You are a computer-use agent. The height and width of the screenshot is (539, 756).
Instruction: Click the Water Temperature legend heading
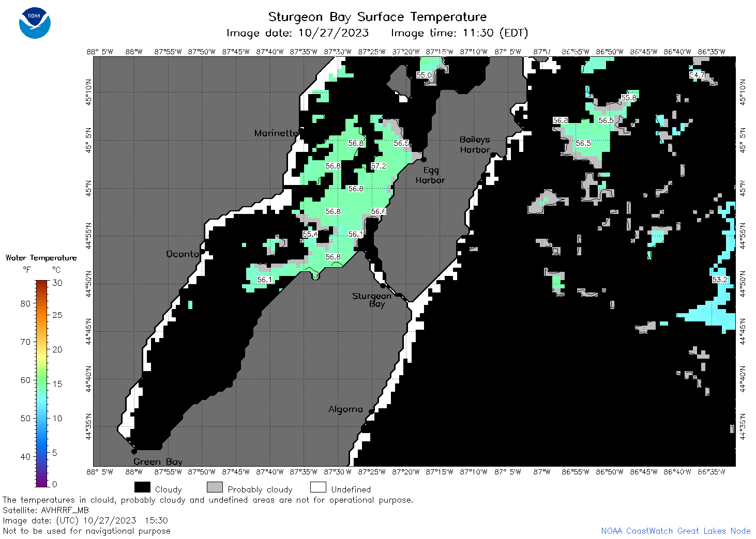click(41, 258)
